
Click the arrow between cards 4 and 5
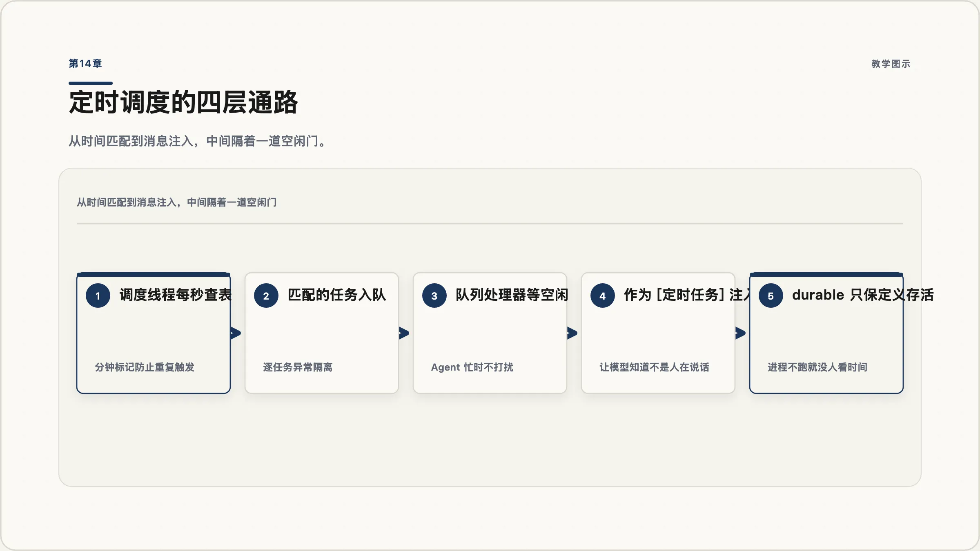(x=740, y=333)
